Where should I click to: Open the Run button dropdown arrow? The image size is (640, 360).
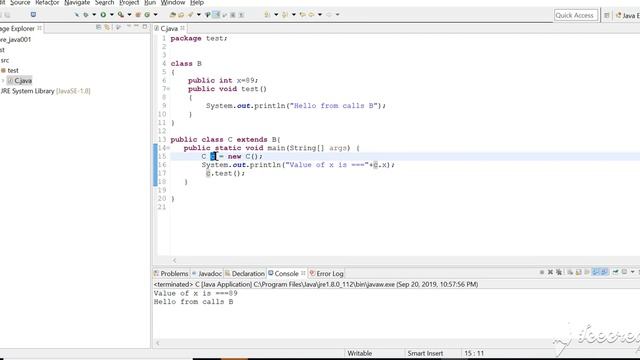[x=112, y=15]
